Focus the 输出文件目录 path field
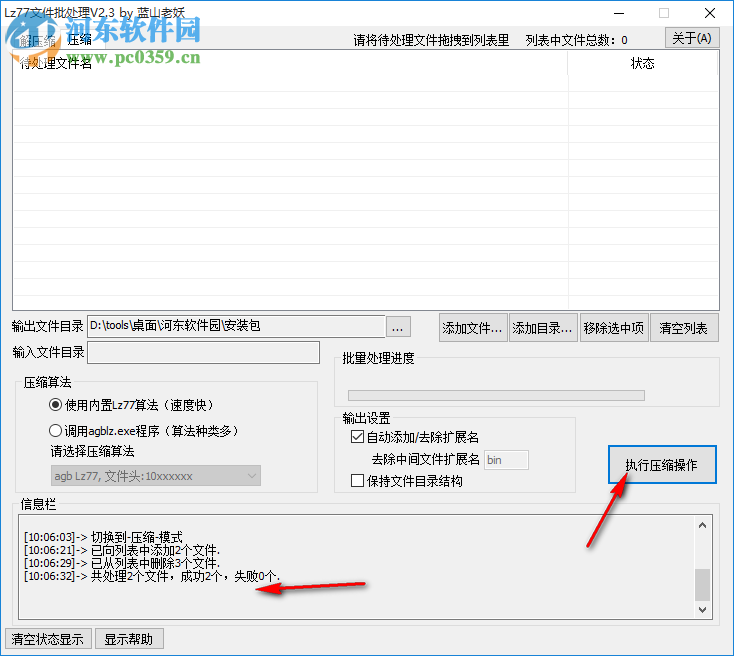The height and width of the screenshot is (656, 734). [x=236, y=326]
